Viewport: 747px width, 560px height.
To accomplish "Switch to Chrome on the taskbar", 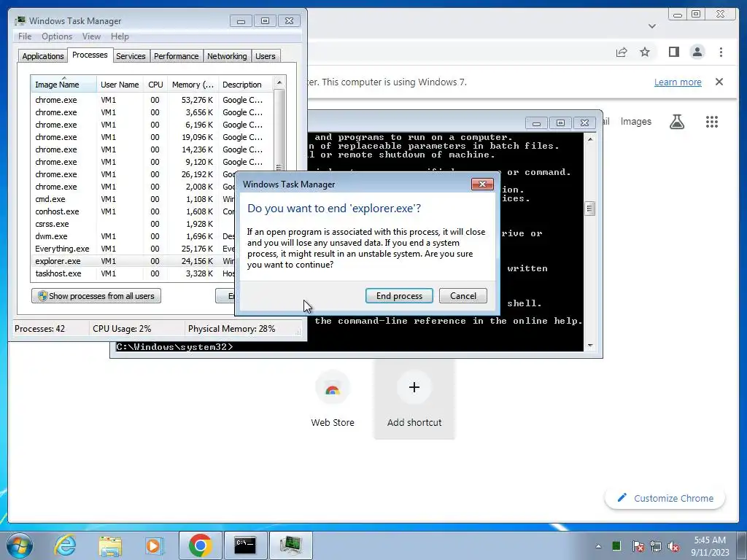I will coord(200,545).
